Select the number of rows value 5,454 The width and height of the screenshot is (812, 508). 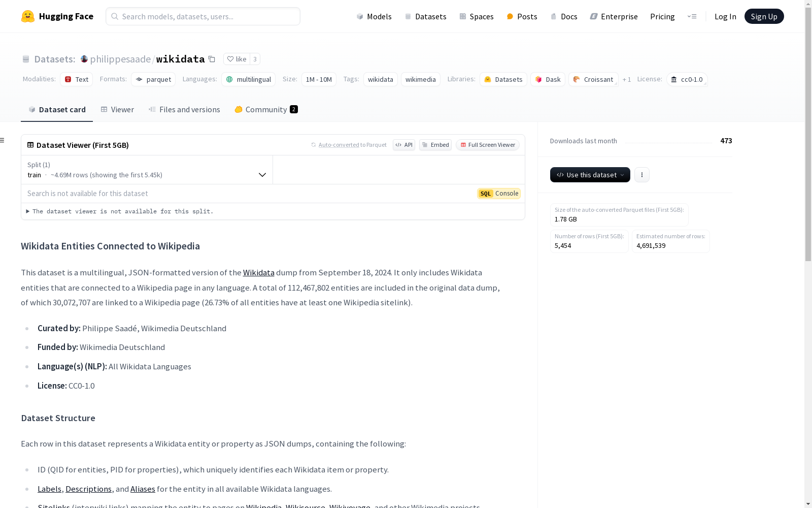click(x=563, y=246)
